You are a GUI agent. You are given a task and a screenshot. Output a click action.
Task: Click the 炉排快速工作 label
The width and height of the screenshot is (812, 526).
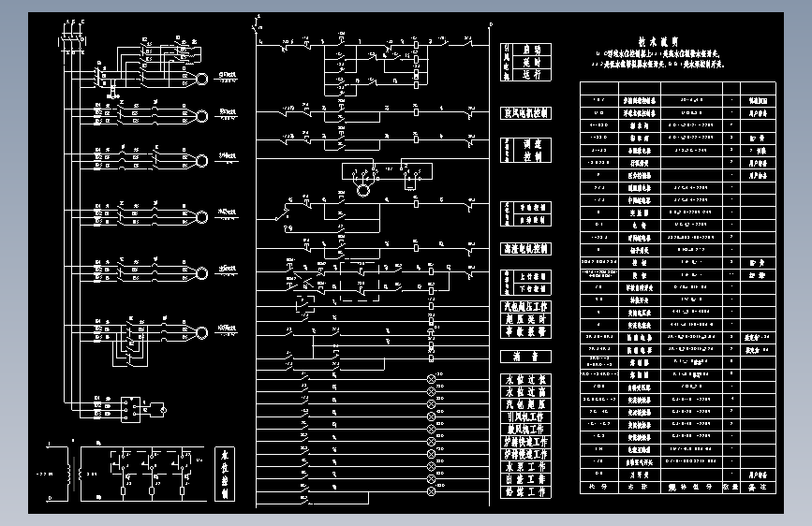[x=525, y=442]
